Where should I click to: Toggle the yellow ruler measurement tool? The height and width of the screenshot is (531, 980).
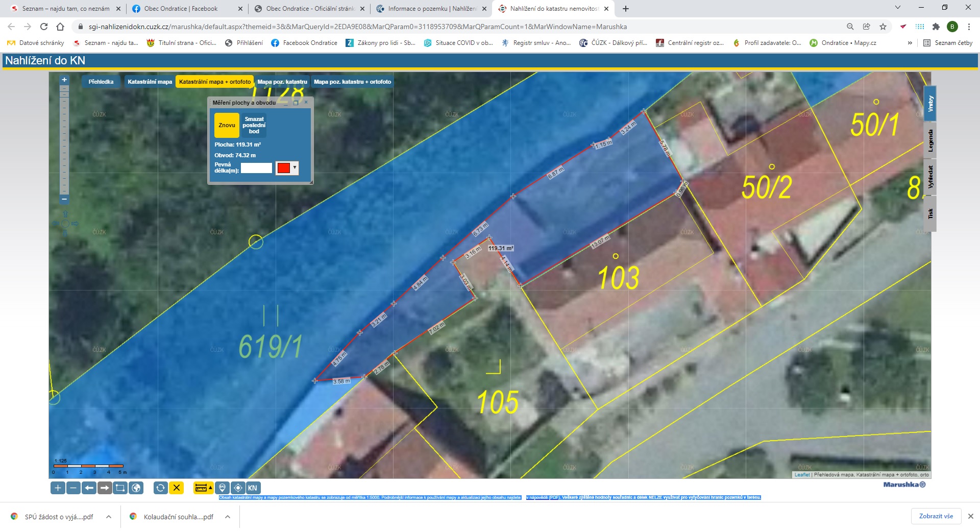click(203, 488)
